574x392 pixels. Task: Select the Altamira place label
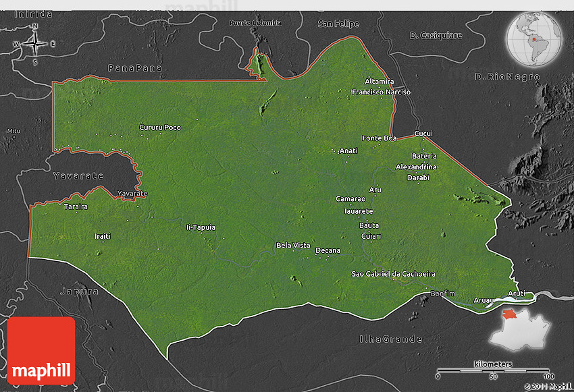pyautogui.click(x=379, y=82)
